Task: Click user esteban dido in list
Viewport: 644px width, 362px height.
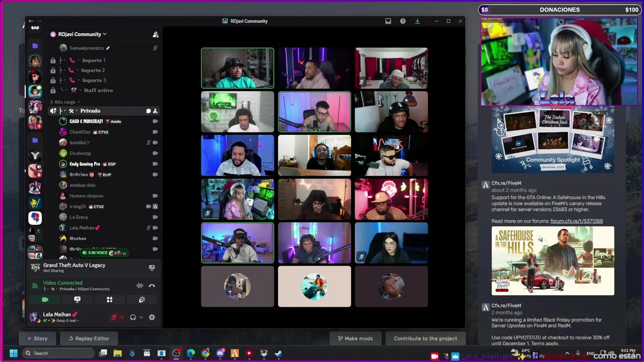Action: (x=82, y=186)
